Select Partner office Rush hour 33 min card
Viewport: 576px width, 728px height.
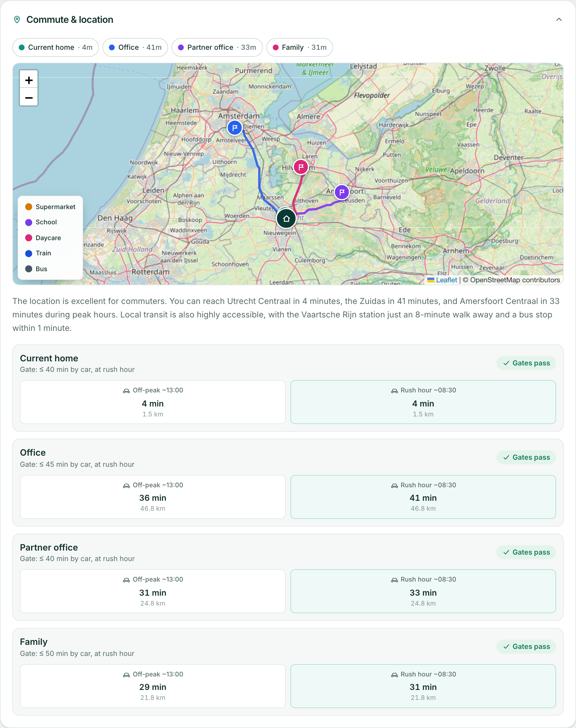[423, 591]
